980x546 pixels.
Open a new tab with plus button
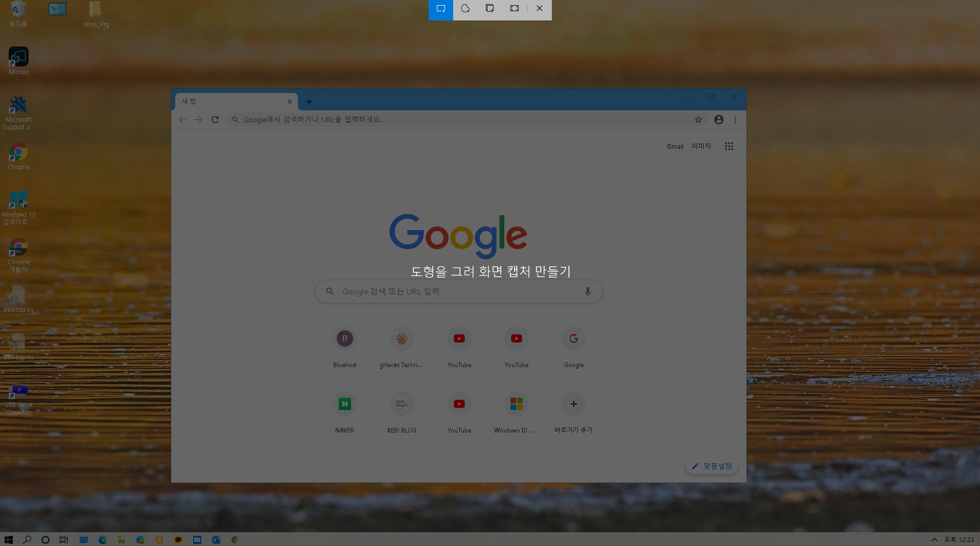pyautogui.click(x=309, y=102)
